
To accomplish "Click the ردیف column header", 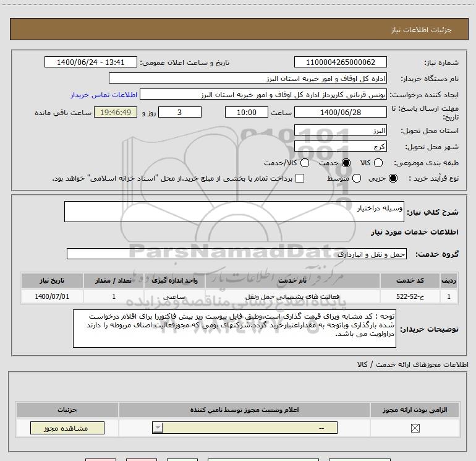I will pos(449,280).
